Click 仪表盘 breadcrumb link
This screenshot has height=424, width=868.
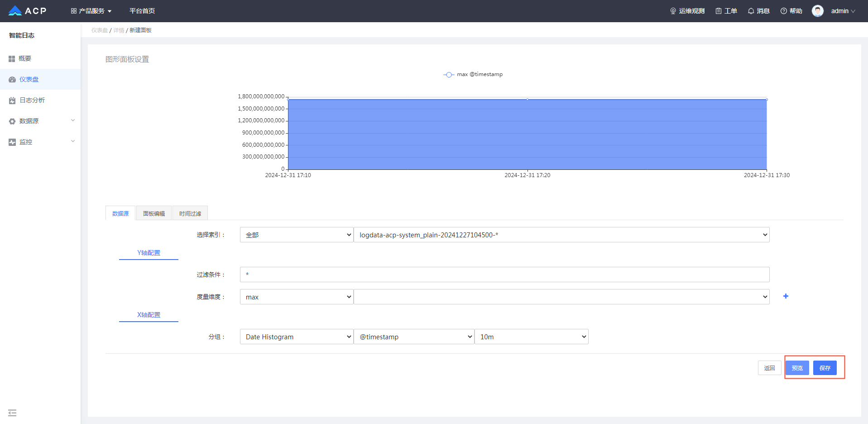pos(100,30)
